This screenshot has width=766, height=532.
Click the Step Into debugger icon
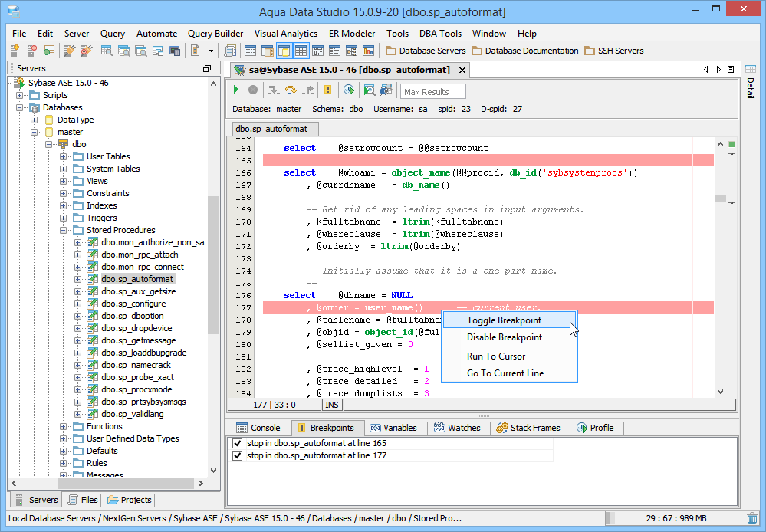(274, 90)
